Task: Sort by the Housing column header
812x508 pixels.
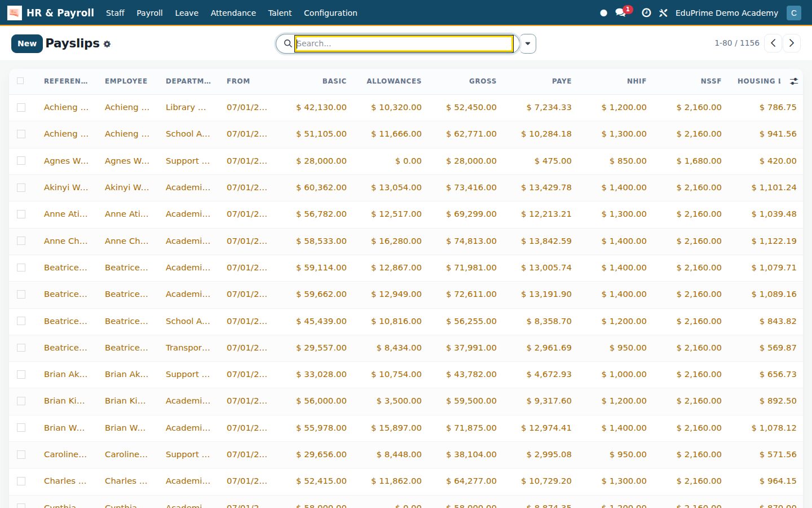Action: pyautogui.click(x=759, y=81)
